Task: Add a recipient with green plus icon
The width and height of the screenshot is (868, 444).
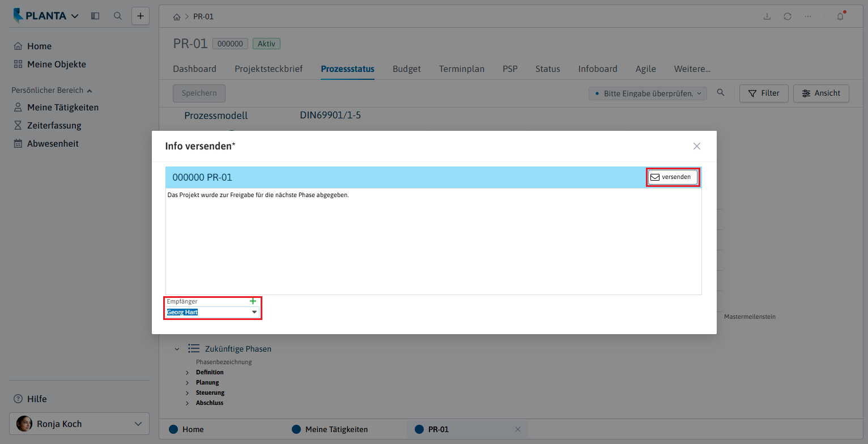Action: (x=253, y=301)
